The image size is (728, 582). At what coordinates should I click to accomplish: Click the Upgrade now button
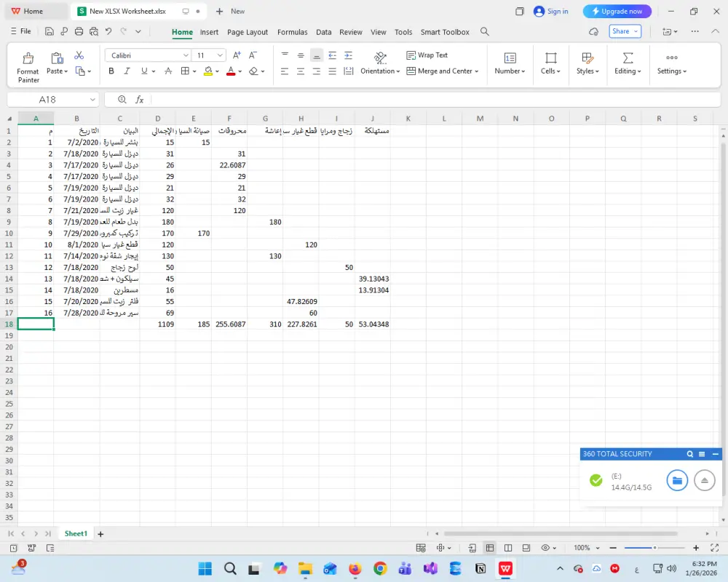(x=617, y=11)
